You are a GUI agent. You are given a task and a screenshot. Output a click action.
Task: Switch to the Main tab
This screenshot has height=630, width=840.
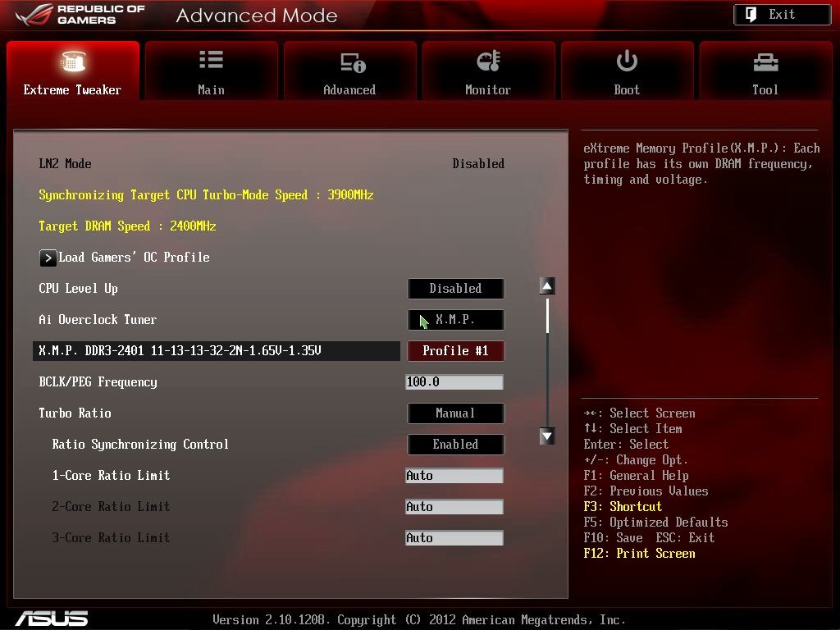coord(211,71)
